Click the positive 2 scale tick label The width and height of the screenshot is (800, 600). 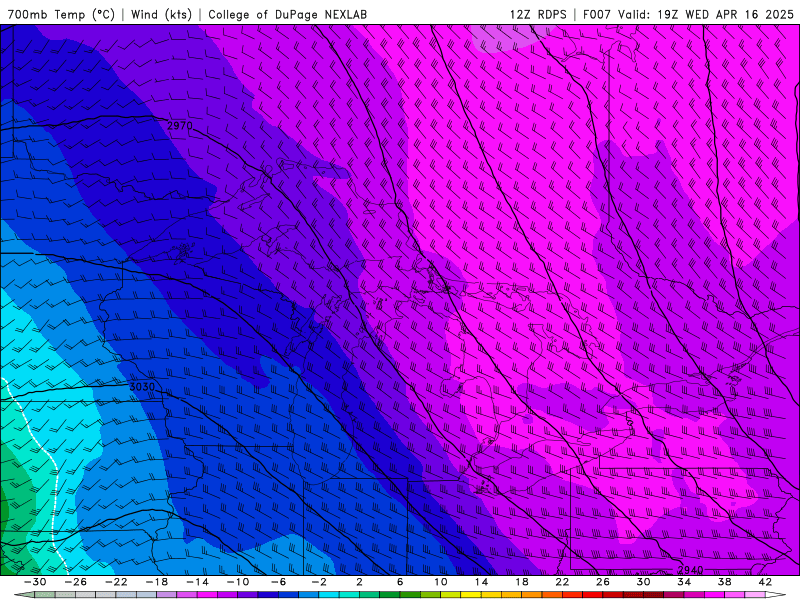359,582
